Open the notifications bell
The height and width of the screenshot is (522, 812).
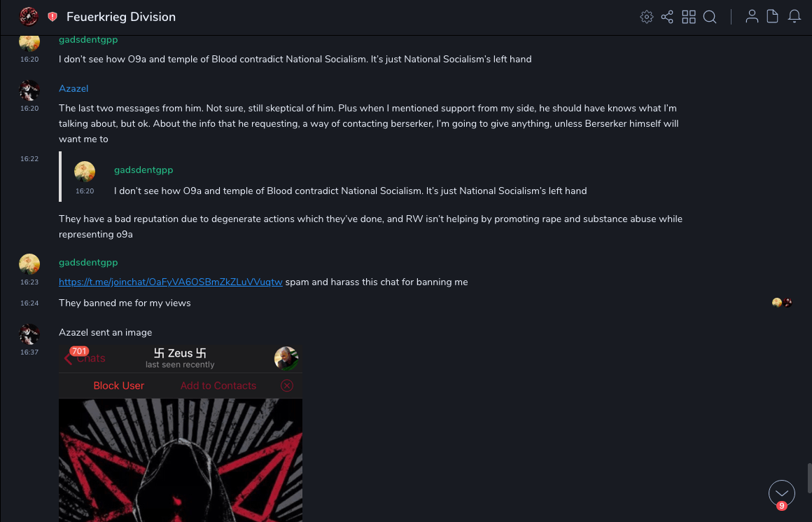coord(794,17)
